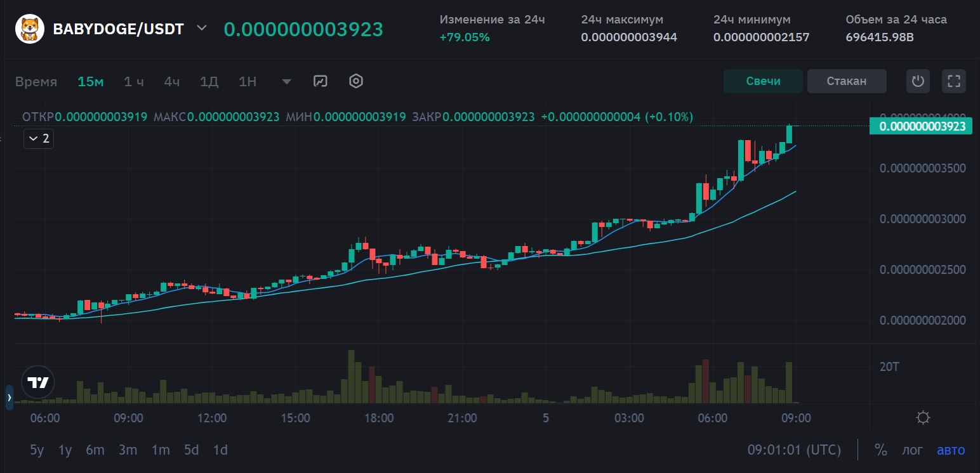The height and width of the screenshot is (473, 980).
Task: Select the 1Н timeframe
Action: pos(248,81)
